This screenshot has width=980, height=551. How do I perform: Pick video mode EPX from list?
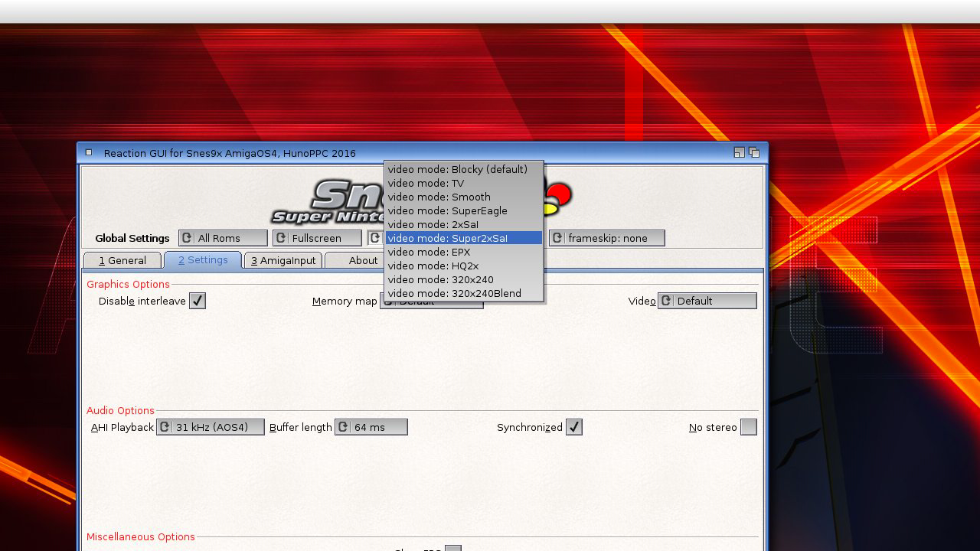[x=464, y=252]
